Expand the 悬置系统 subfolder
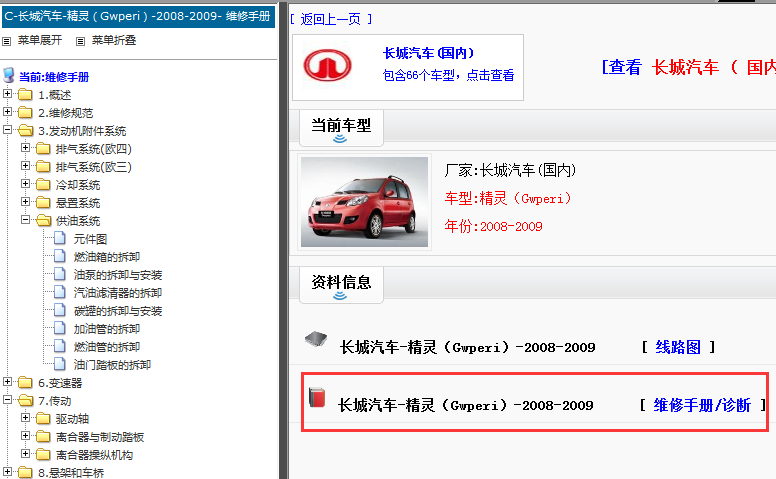This screenshot has width=776, height=479. pyautogui.click(x=25, y=201)
